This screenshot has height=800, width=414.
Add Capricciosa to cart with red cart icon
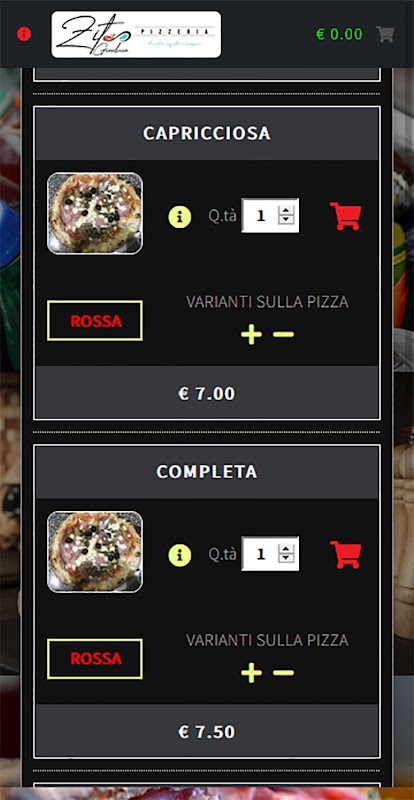pos(346,216)
